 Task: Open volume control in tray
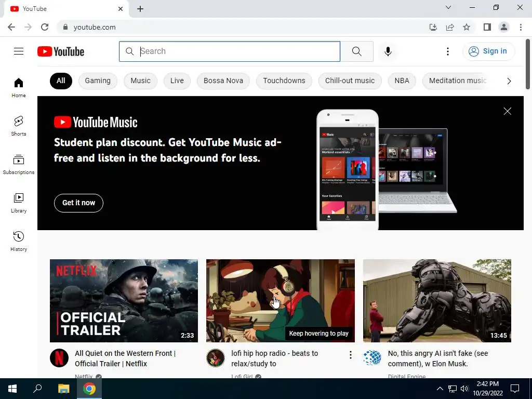[x=464, y=389]
